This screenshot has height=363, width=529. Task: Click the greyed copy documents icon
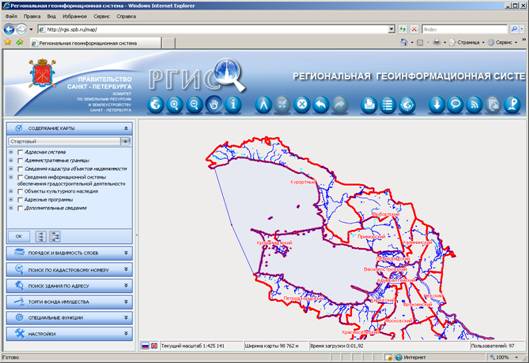click(x=493, y=104)
